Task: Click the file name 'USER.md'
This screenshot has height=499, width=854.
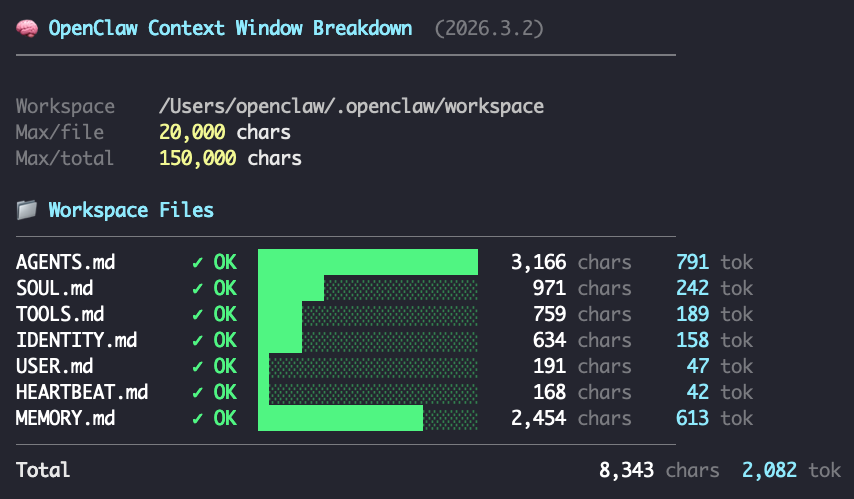Action: tap(54, 366)
